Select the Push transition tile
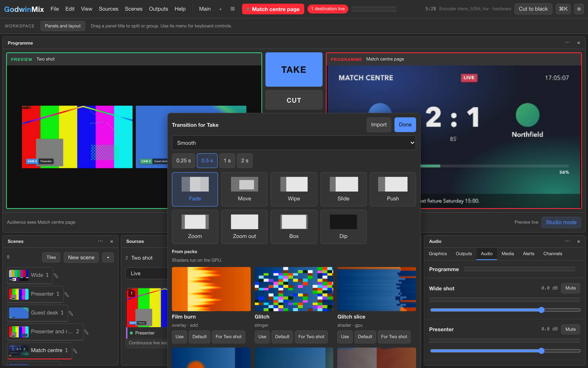588x368 pixels. [x=393, y=189]
